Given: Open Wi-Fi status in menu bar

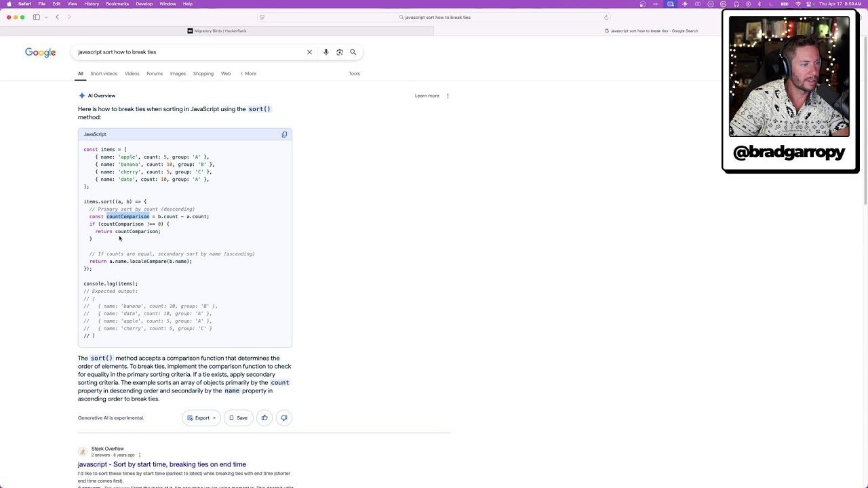Looking at the screenshot, I should click(x=797, y=4).
